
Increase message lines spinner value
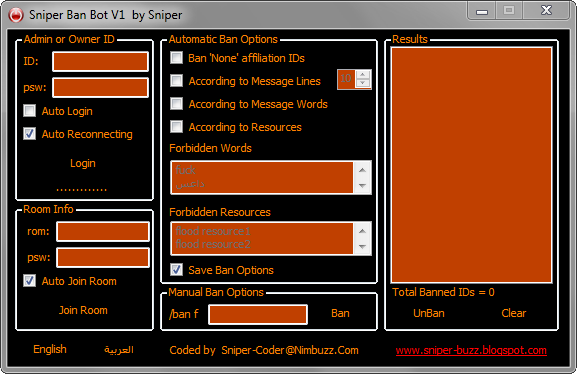coord(363,74)
